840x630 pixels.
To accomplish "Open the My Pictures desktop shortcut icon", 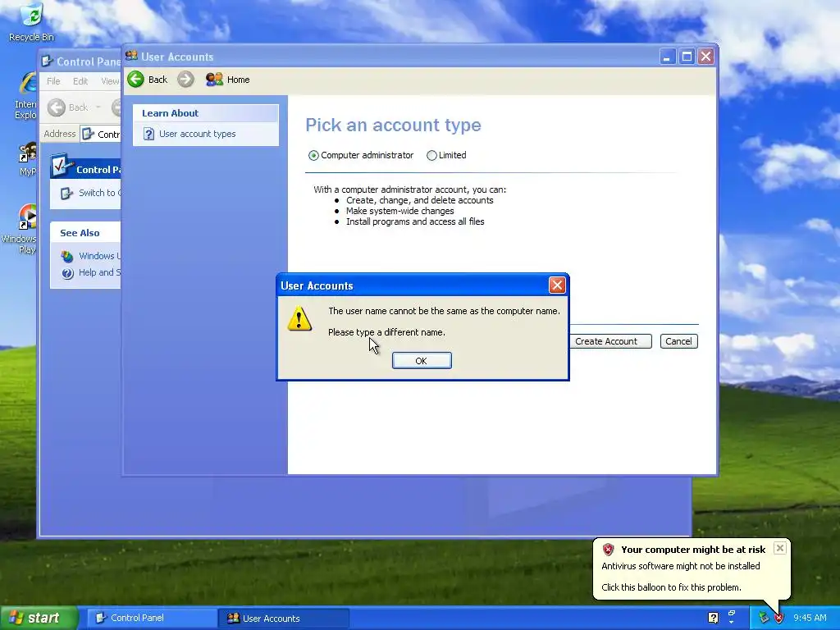I will click(x=28, y=153).
